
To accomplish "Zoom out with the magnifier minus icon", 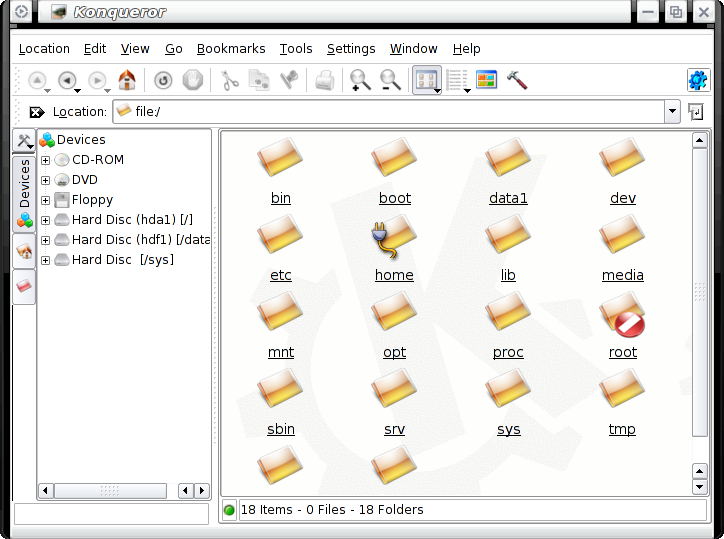I will (390, 80).
